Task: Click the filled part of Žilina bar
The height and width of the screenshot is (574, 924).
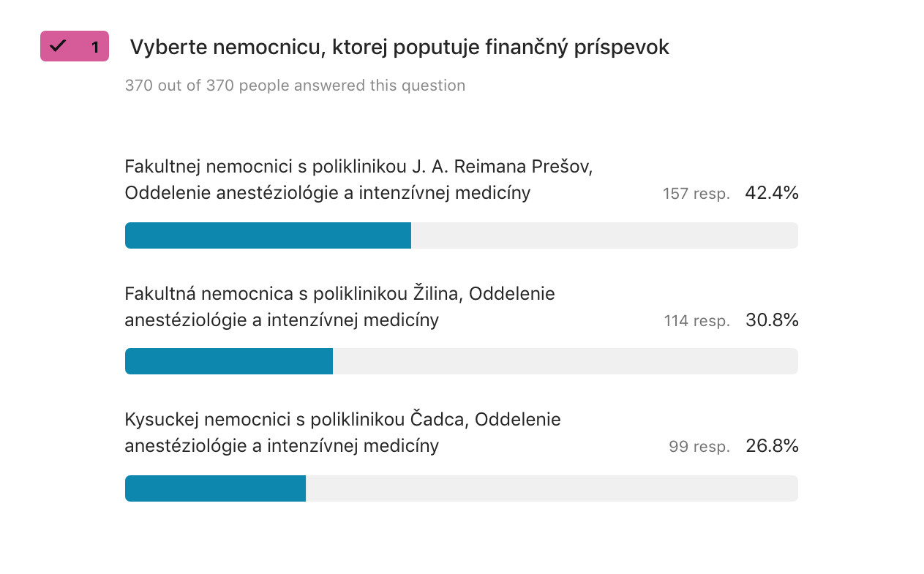Action: [229, 361]
